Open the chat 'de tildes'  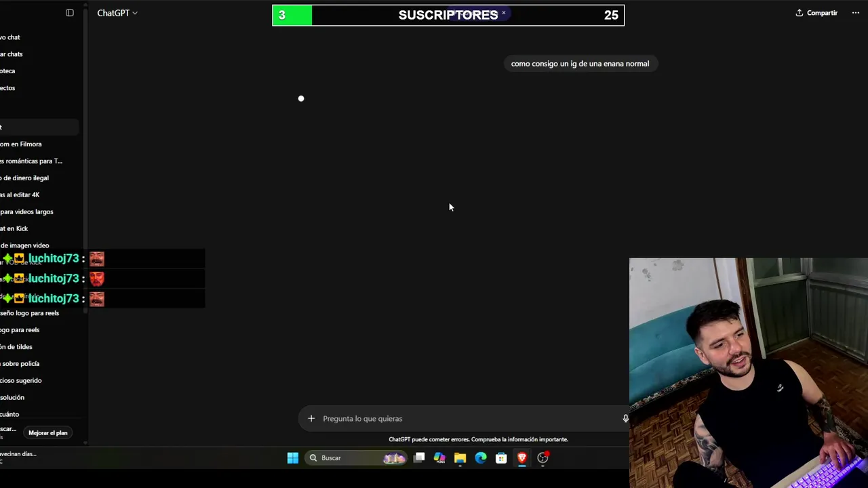tap(17, 347)
